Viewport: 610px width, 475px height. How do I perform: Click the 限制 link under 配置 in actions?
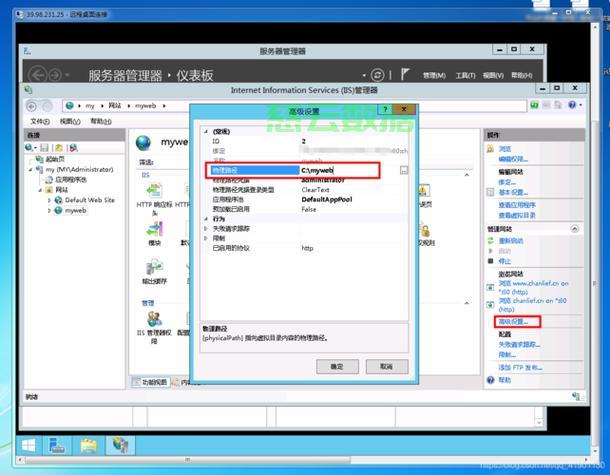(507, 354)
